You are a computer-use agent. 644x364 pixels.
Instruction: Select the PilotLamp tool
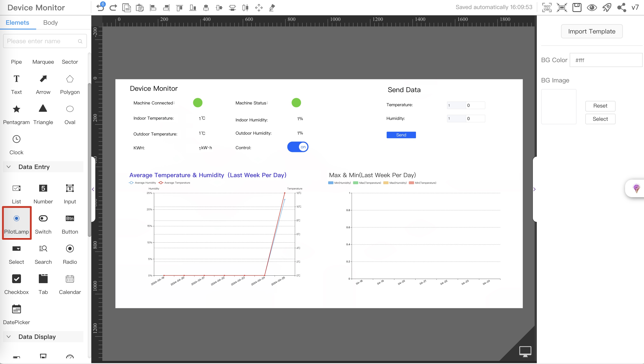click(16, 223)
